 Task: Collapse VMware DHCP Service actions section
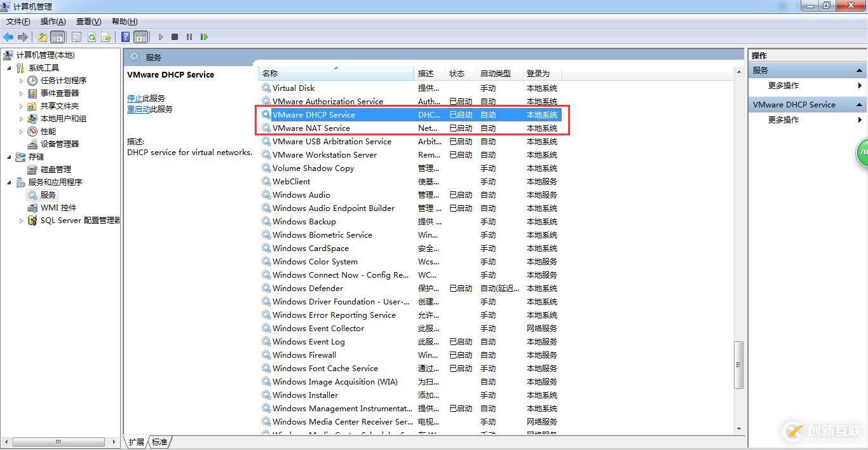(860, 105)
